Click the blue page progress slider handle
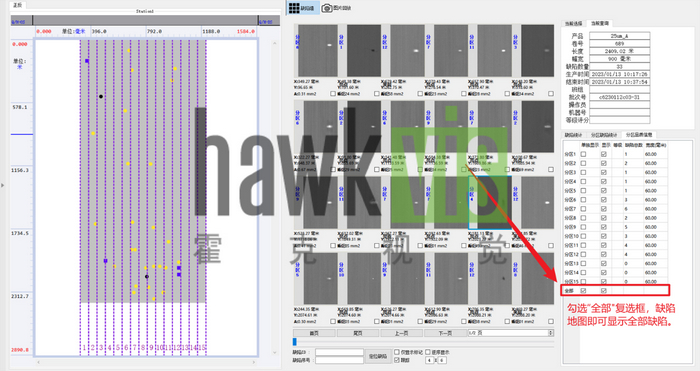The image size is (700, 371). [x=295, y=342]
